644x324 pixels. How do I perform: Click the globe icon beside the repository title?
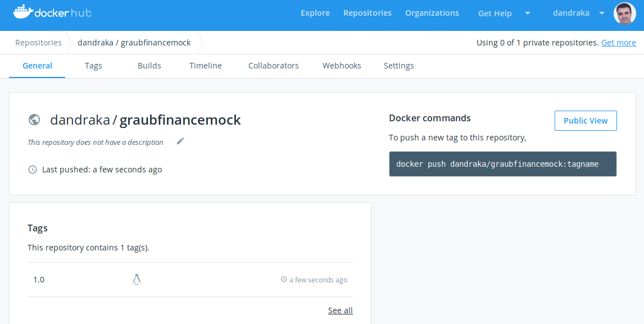coord(34,120)
